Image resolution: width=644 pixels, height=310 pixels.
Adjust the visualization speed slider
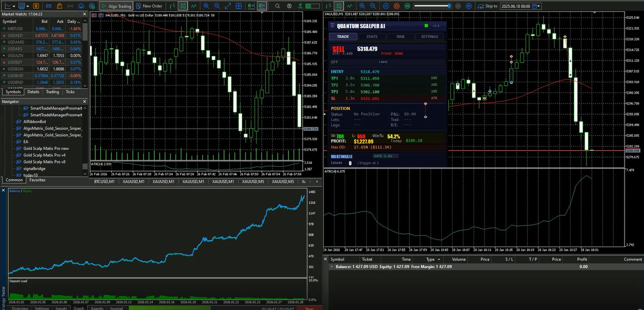(x=432, y=6)
